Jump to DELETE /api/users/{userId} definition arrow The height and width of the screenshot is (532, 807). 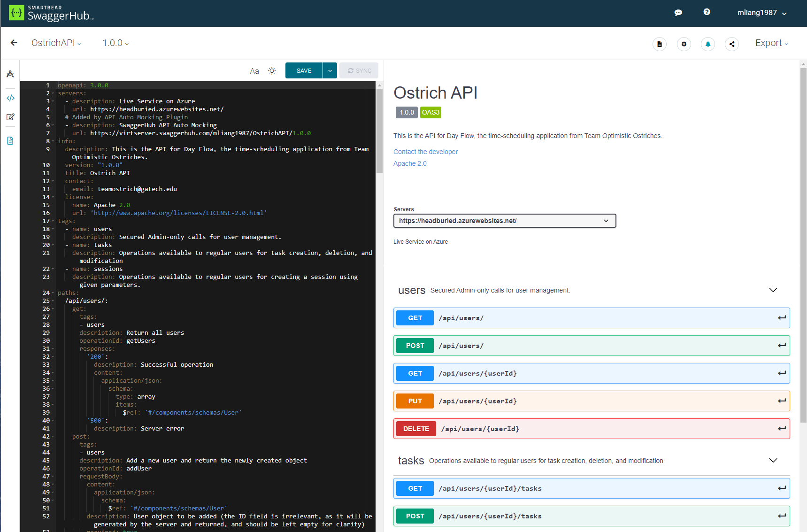click(x=782, y=429)
